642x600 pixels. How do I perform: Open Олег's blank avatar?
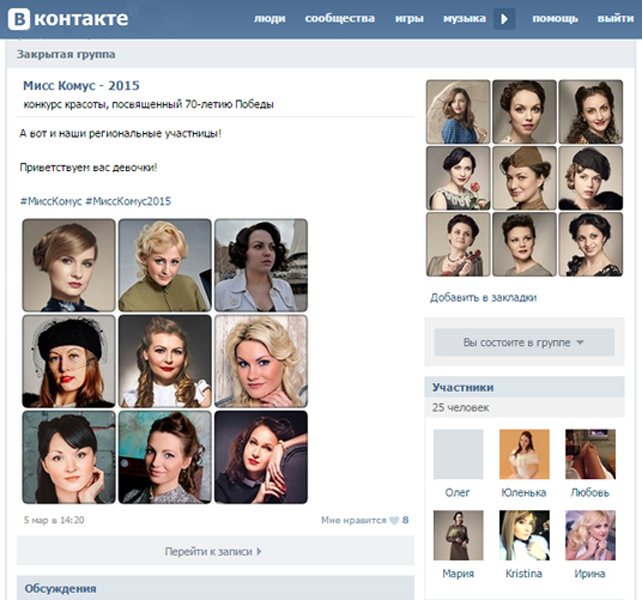click(x=458, y=454)
